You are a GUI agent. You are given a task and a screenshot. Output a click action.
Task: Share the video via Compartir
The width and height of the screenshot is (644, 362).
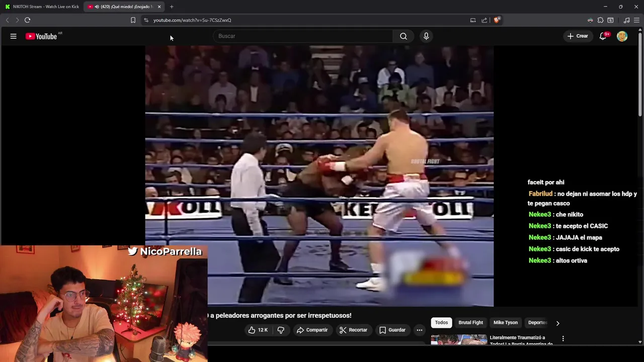[x=312, y=330]
